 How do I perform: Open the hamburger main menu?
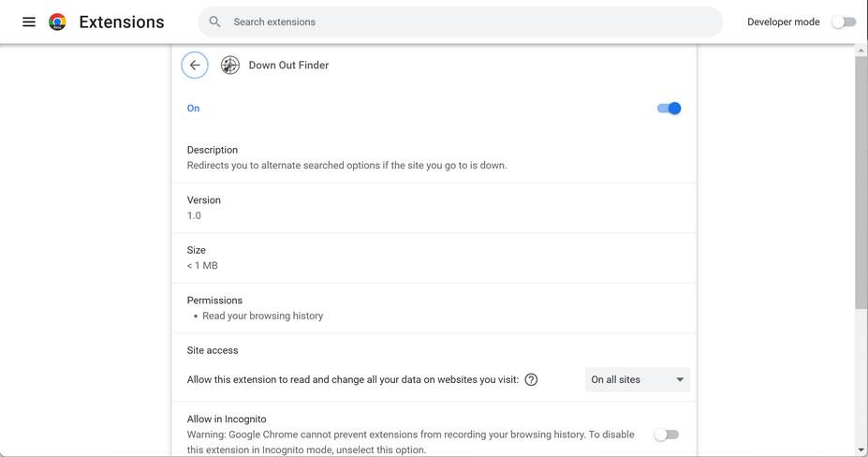click(29, 22)
